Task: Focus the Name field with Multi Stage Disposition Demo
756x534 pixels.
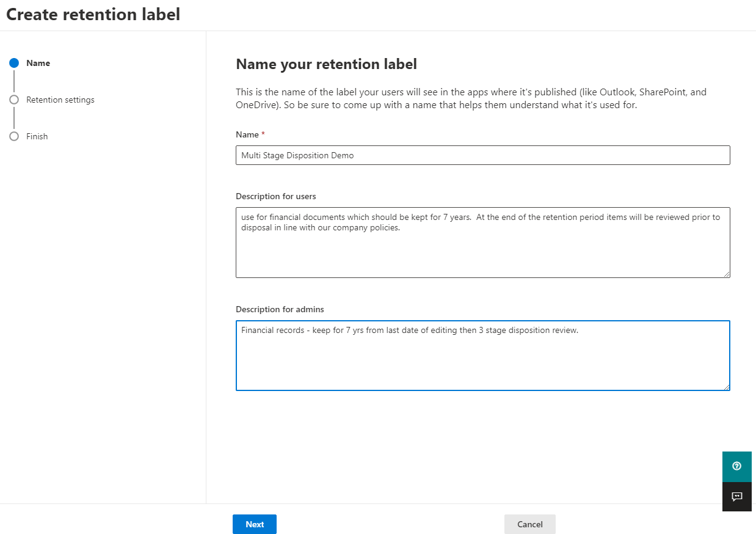Action: [482, 155]
